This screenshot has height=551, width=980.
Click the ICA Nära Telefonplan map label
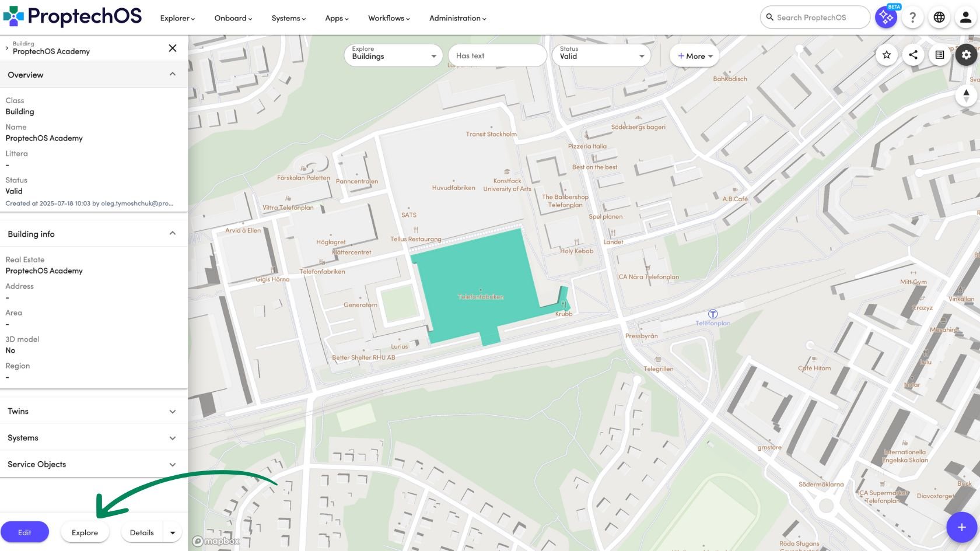pos(648,277)
